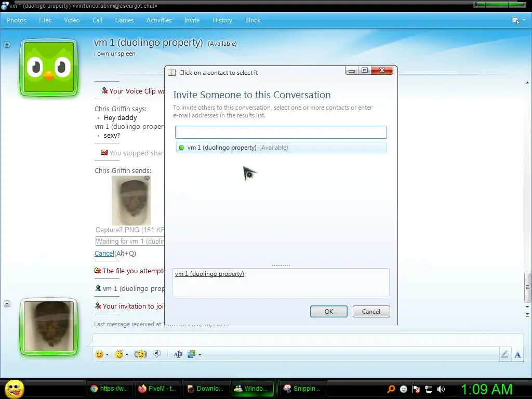Switch to the Downloads taskbar item

click(206, 389)
